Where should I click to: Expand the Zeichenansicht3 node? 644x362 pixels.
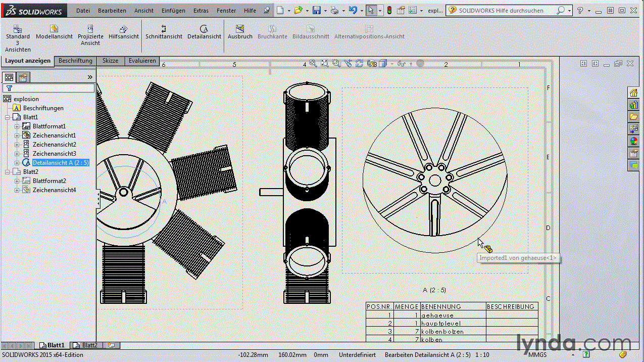pyautogui.click(x=17, y=154)
